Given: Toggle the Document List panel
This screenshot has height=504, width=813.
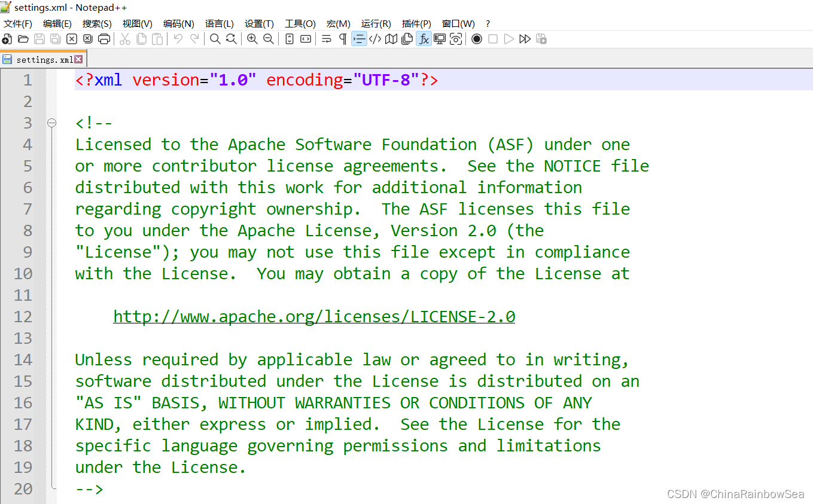Looking at the screenshot, I should [407, 39].
